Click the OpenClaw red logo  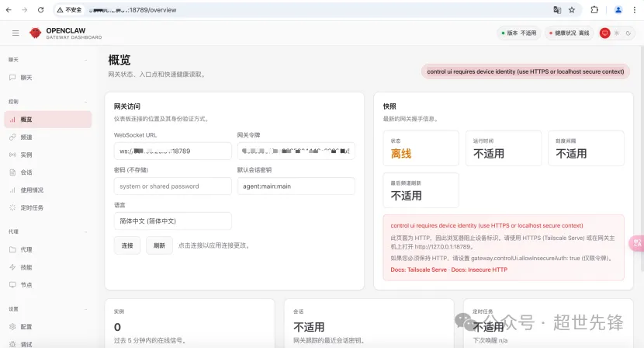36,33
